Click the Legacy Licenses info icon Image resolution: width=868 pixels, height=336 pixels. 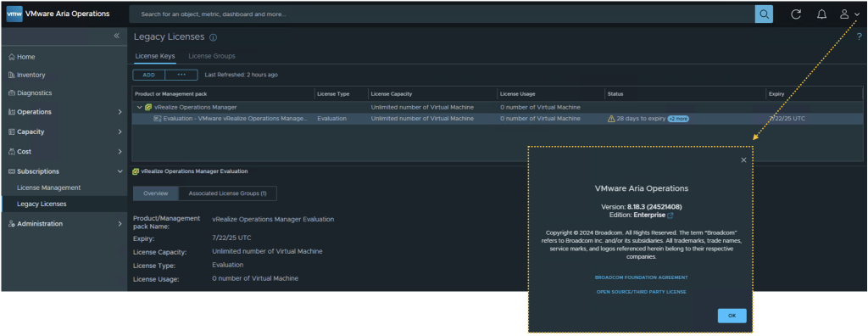click(x=213, y=37)
